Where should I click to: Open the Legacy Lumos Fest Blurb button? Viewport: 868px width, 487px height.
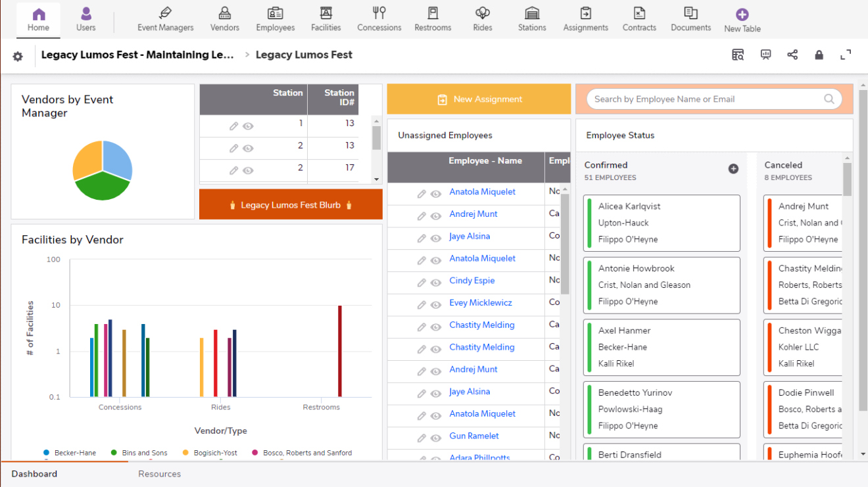[x=291, y=205]
